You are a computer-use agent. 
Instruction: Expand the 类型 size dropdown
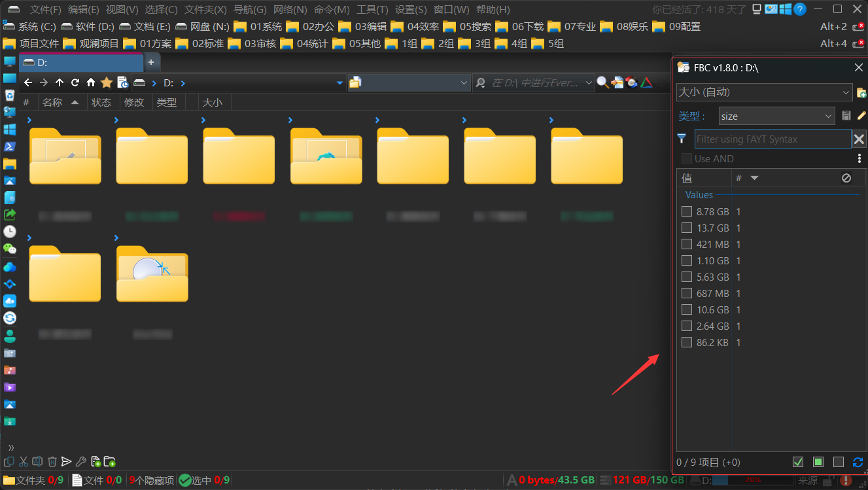pos(776,116)
